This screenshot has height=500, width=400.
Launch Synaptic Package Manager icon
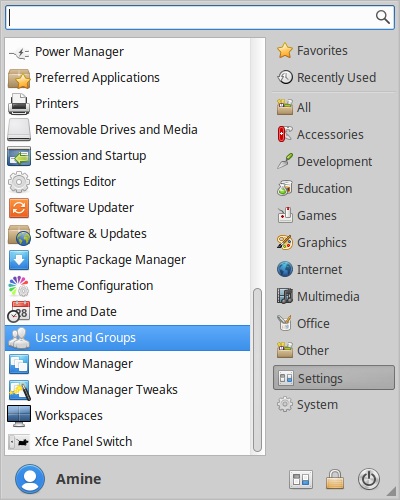(x=19, y=260)
